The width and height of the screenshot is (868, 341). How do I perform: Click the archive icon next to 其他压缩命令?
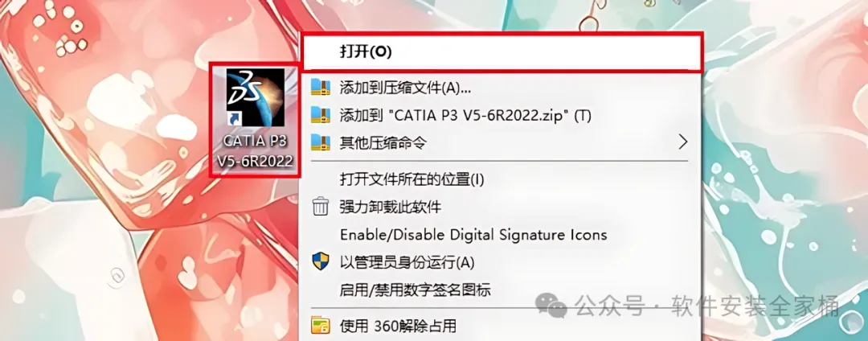point(321,143)
